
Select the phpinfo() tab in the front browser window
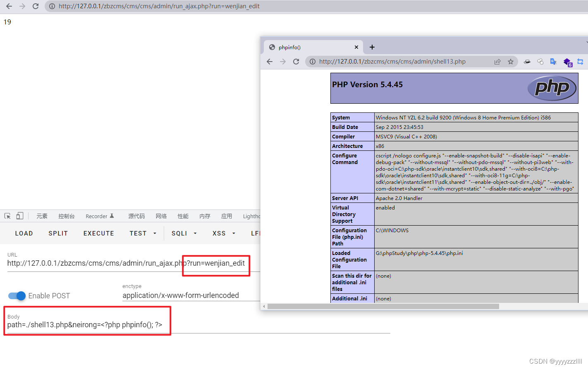point(312,47)
